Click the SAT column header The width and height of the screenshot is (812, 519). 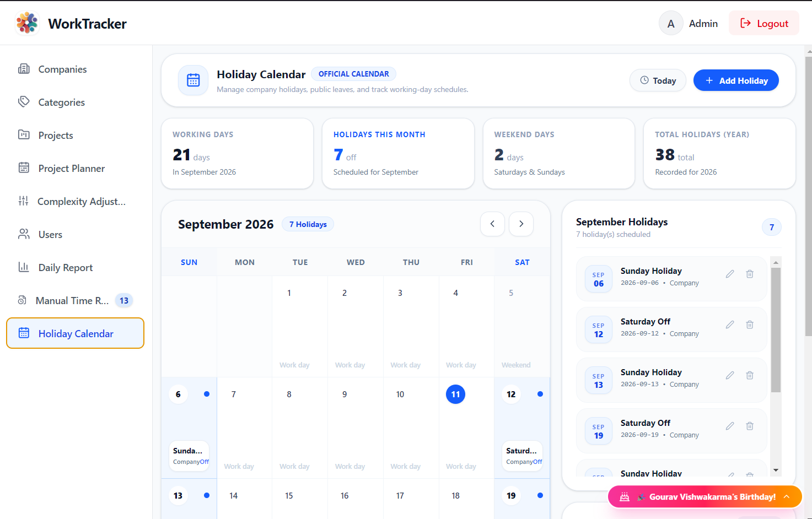pyautogui.click(x=522, y=262)
